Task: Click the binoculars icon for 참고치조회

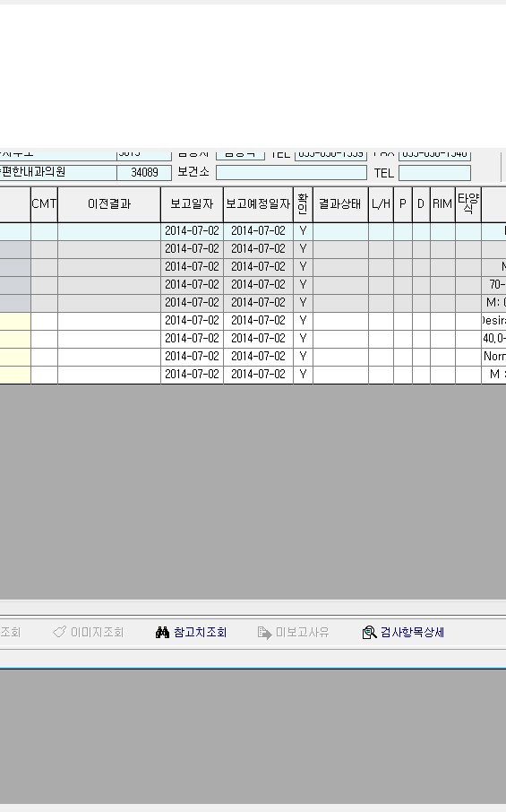Action: (162, 633)
